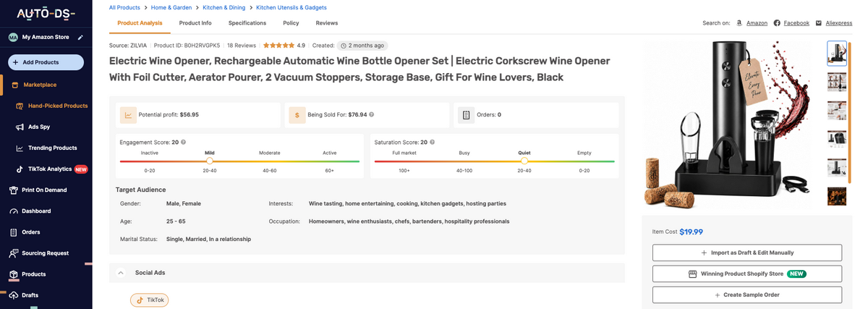Click Home & Garden breadcrumb
This screenshot has width=868, height=309.
171,7
